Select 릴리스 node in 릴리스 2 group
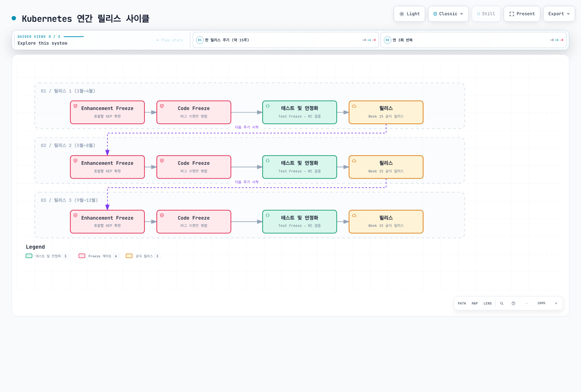581x392 pixels. (386, 167)
